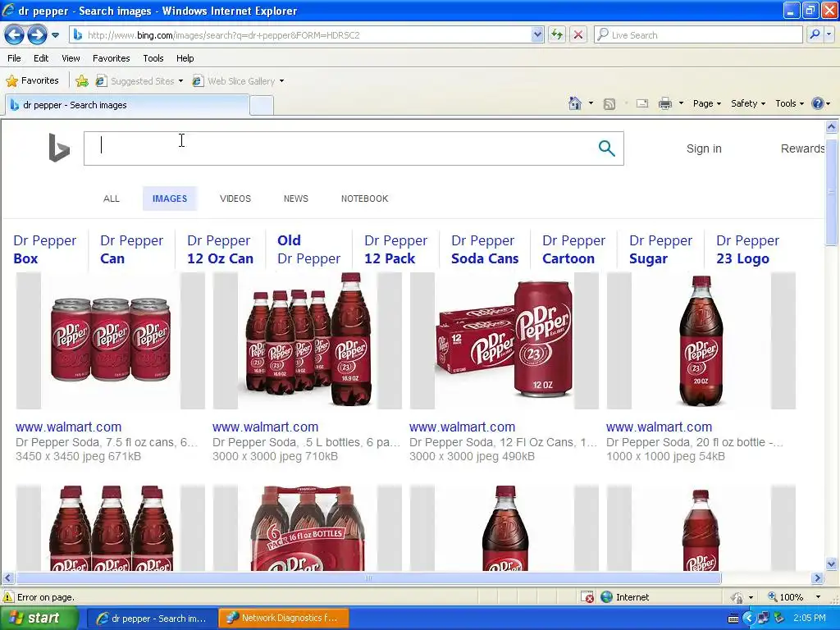
Task: Switch to the VIDEOS tab
Action: [x=235, y=199]
